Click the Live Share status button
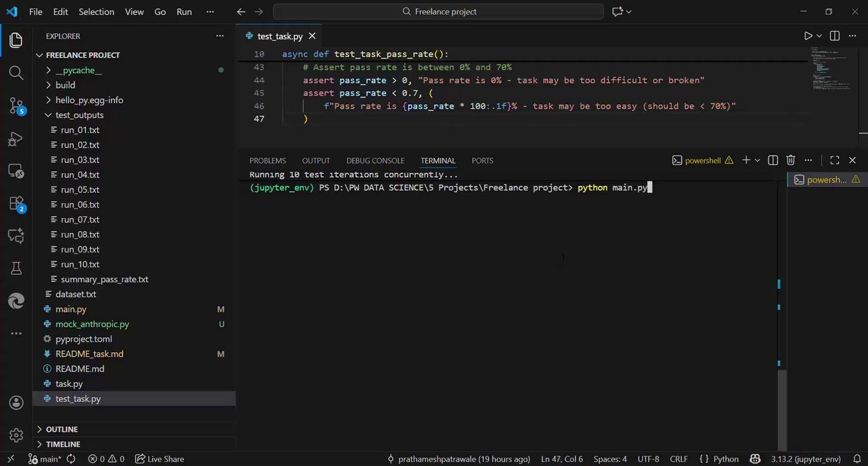The image size is (868, 466). [x=159, y=459]
